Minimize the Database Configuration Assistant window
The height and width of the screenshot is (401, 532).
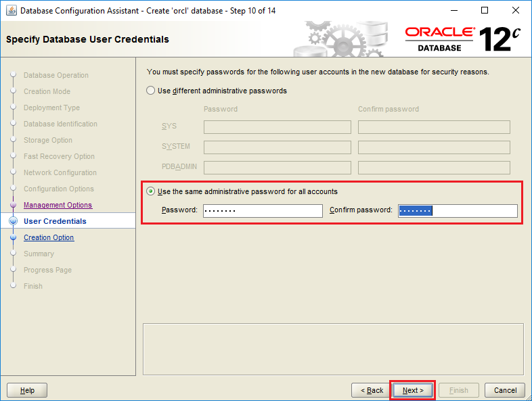[454, 11]
